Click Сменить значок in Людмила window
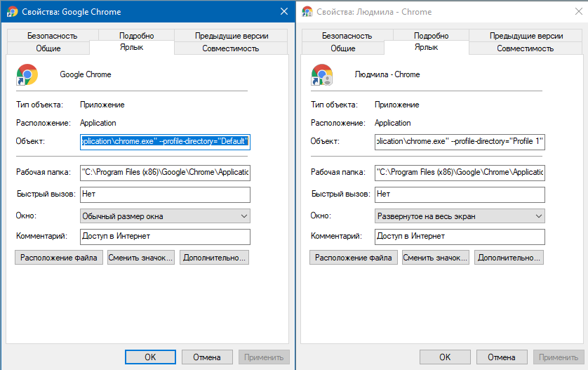 [x=436, y=258]
